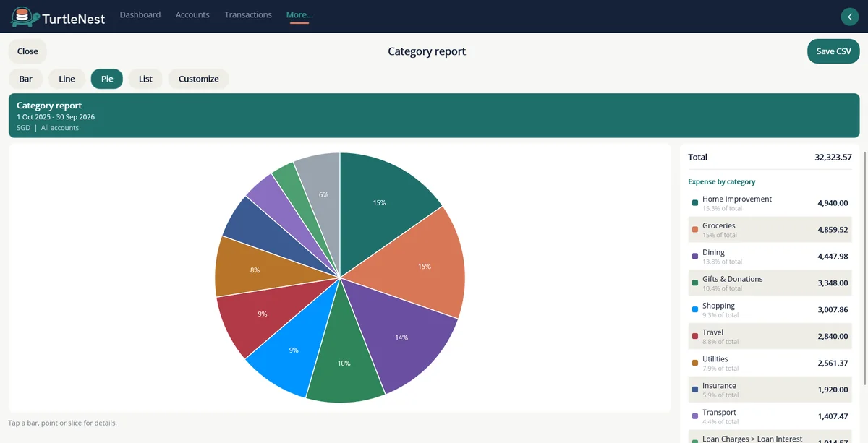This screenshot has height=443, width=868.
Task: Click the amount 2,561.37
Action: pos(833,363)
